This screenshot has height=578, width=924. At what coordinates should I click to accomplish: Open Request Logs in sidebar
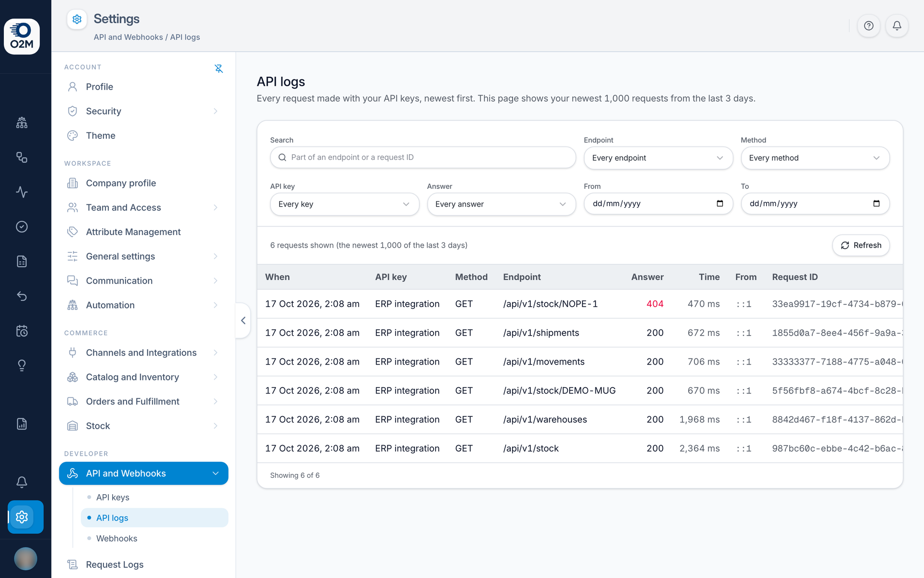coord(143,565)
